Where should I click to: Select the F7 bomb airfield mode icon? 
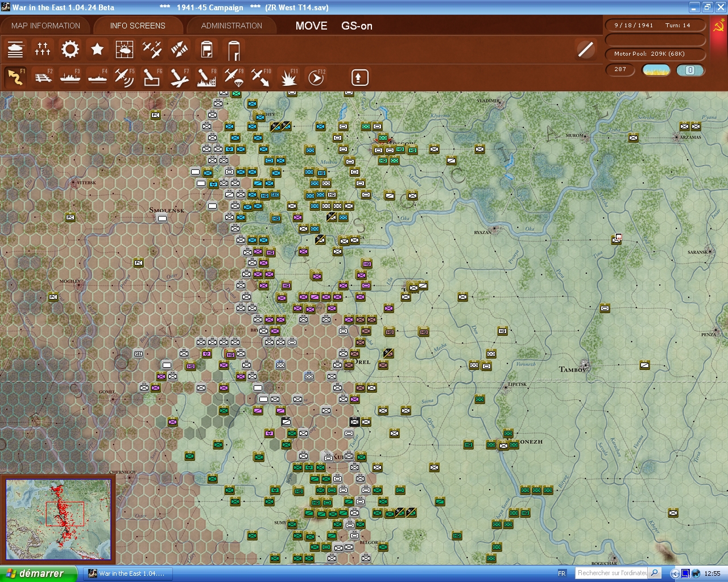coord(179,77)
